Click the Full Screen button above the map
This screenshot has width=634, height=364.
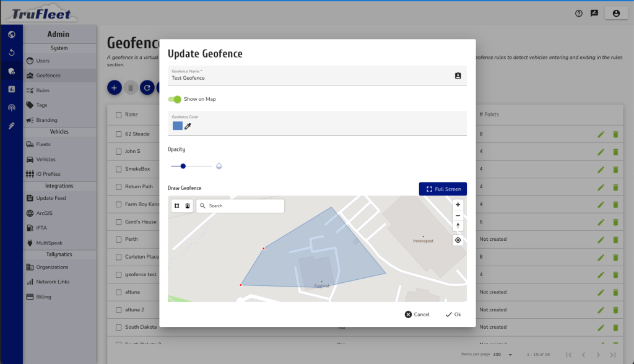[442, 189]
